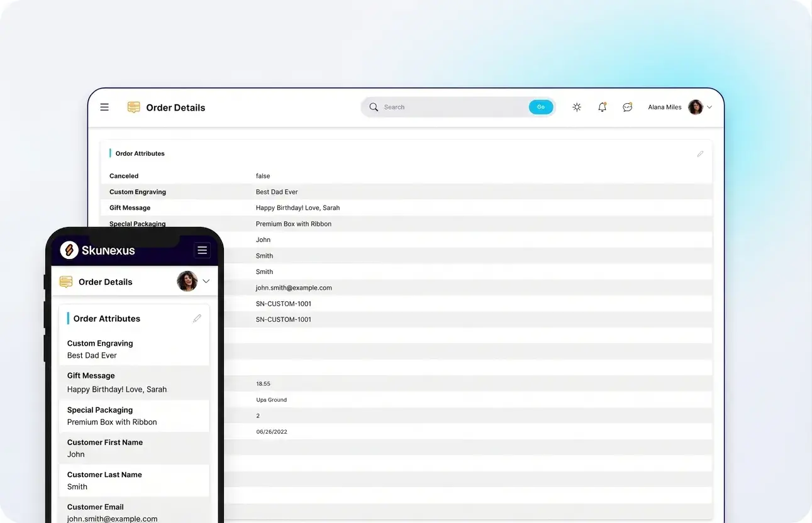Expand the Alana Miles user dropdown
Image resolution: width=812 pixels, height=523 pixels.
pyautogui.click(x=709, y=107)
